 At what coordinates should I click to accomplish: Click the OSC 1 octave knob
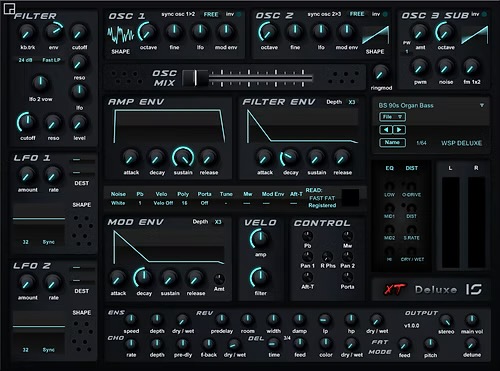[x=148, y=32]
